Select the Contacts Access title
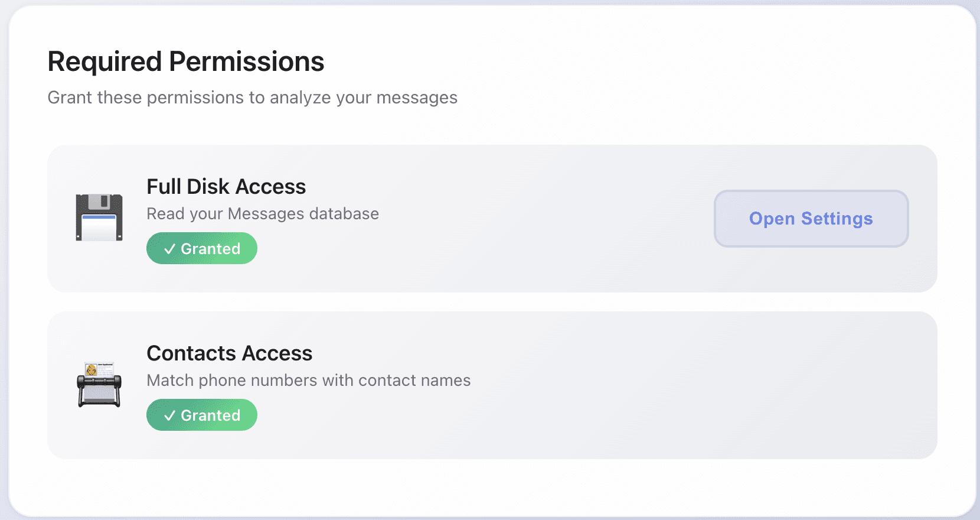This screenshot has width=980, height=520. click(229, 353)
